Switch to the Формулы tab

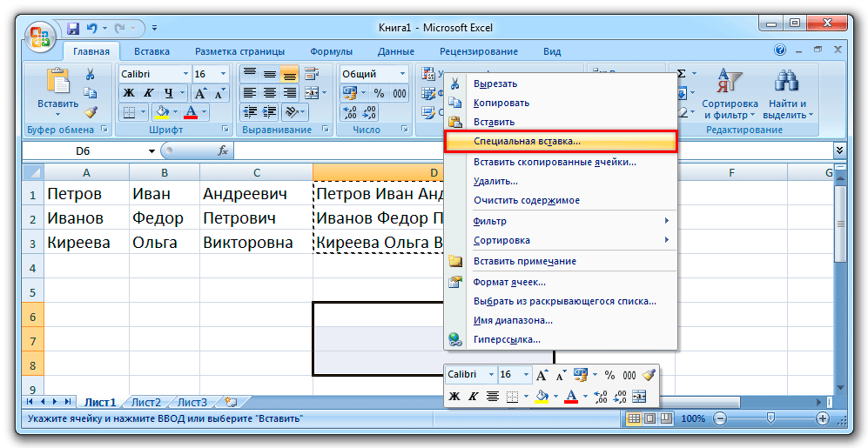click(x=331, y=51)
